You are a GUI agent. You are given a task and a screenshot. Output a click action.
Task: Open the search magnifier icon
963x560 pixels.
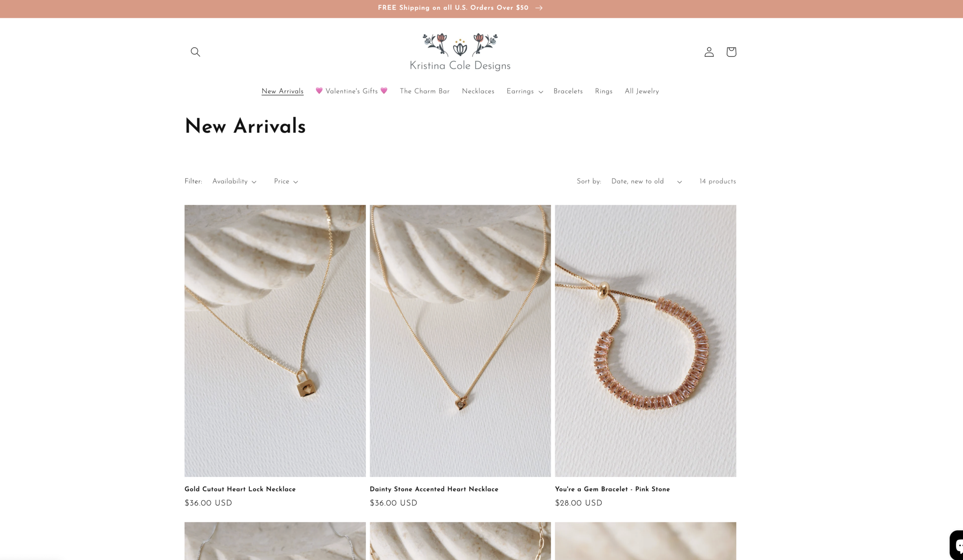(195, 52)
